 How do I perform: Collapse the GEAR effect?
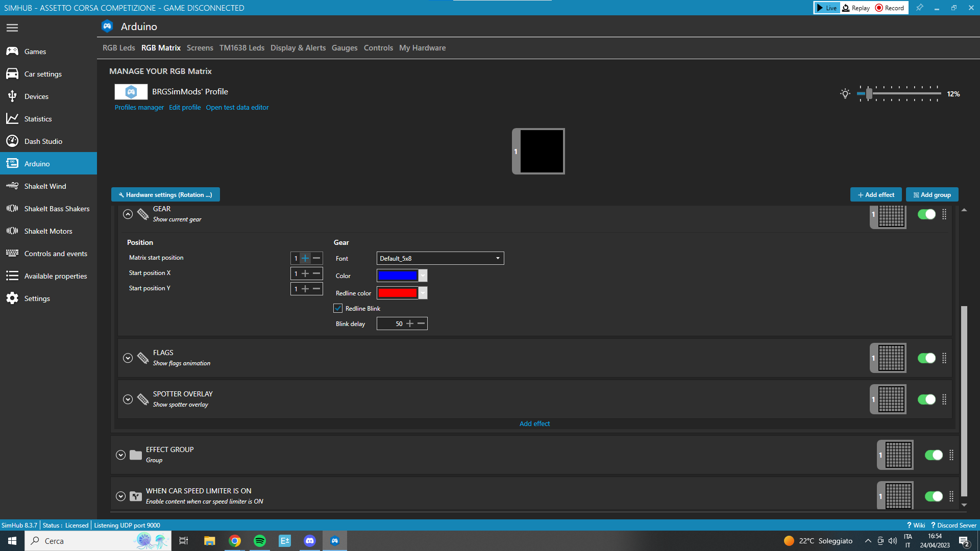coord(128,214)
